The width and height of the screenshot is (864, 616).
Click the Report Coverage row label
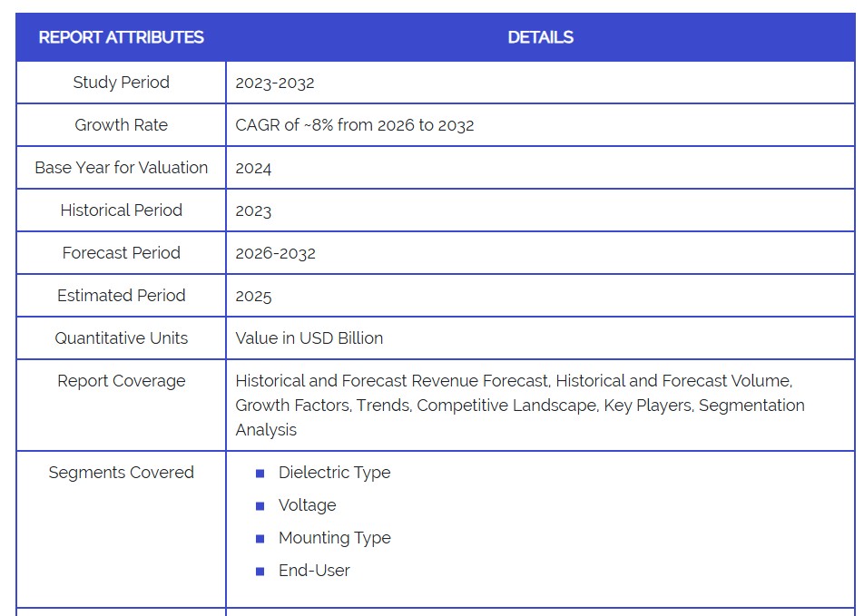(x=121, y=381)
